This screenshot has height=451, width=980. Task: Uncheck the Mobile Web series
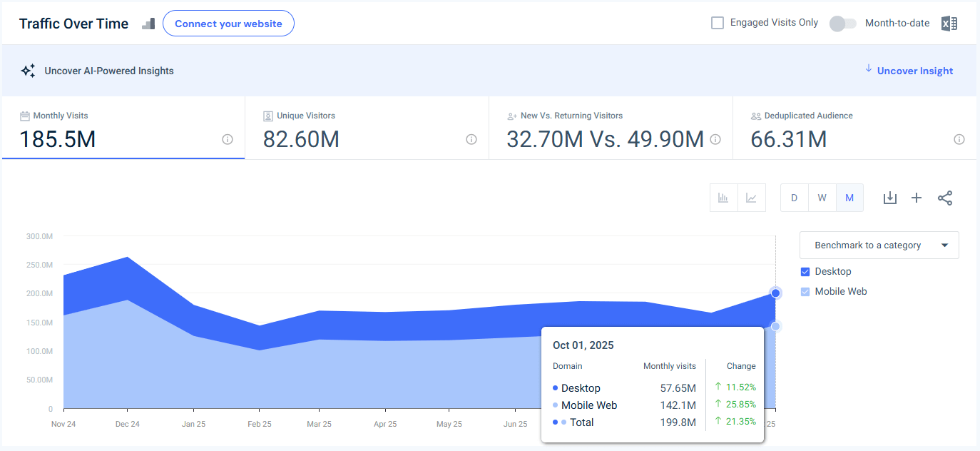tap(806, 291)
